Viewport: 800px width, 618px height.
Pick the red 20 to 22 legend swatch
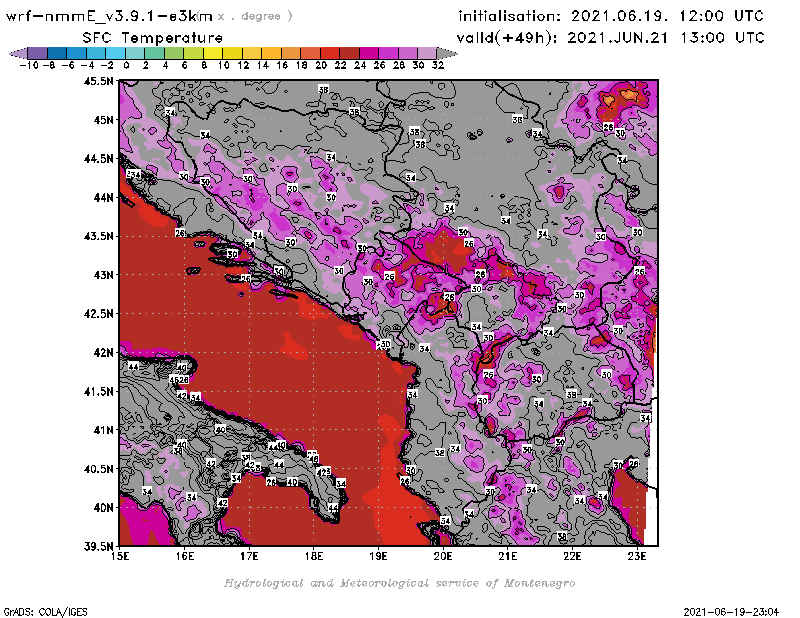[329, 52]
